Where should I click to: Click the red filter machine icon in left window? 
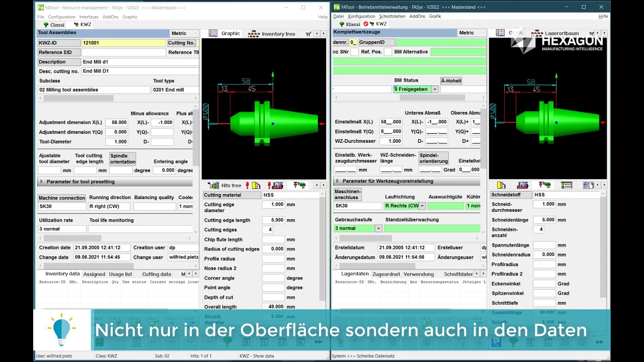277,186
